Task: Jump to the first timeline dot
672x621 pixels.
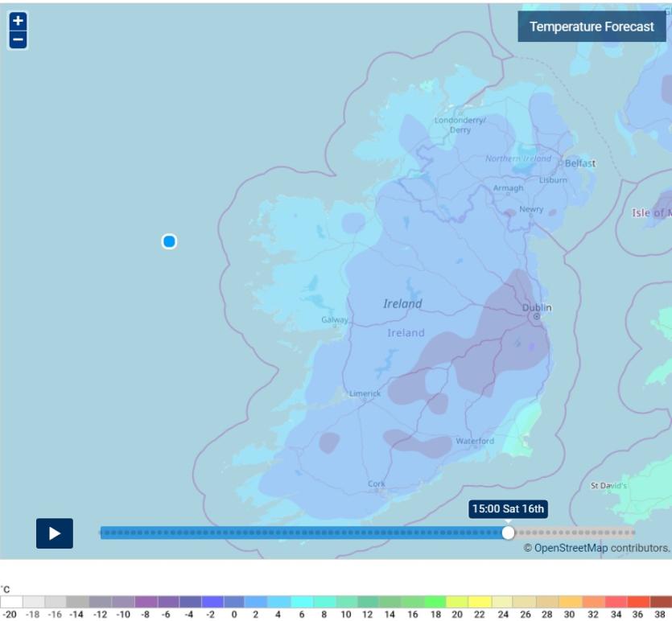Action: coord(104,533)
